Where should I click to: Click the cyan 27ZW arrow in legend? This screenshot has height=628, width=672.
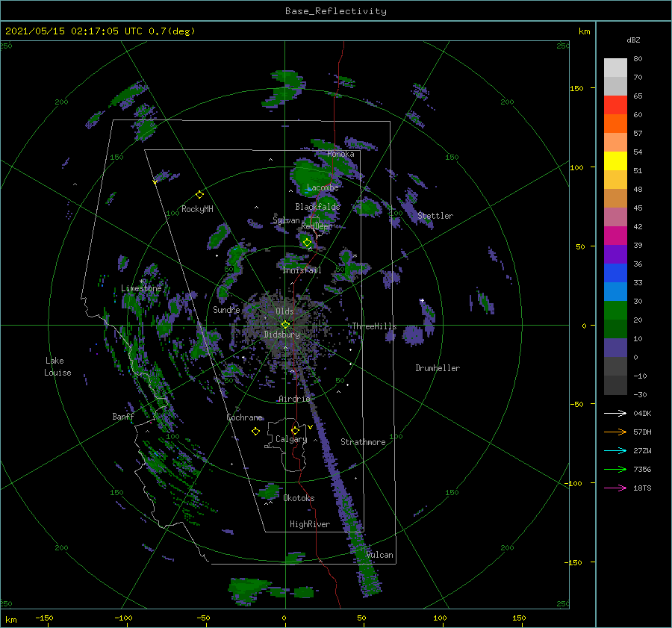615,450
